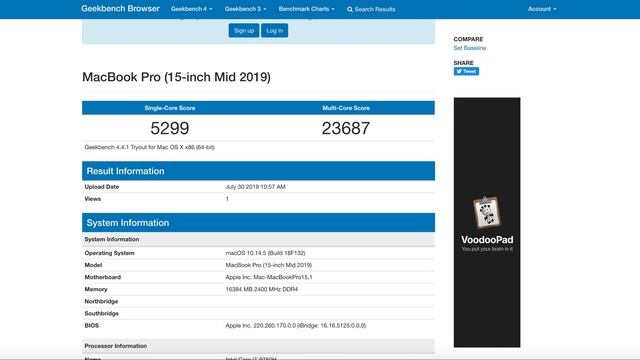Click the BIOS value Apple Inc. 220.260.170.0.0
This screenshot has height=360, width=640.
point(296,326)
